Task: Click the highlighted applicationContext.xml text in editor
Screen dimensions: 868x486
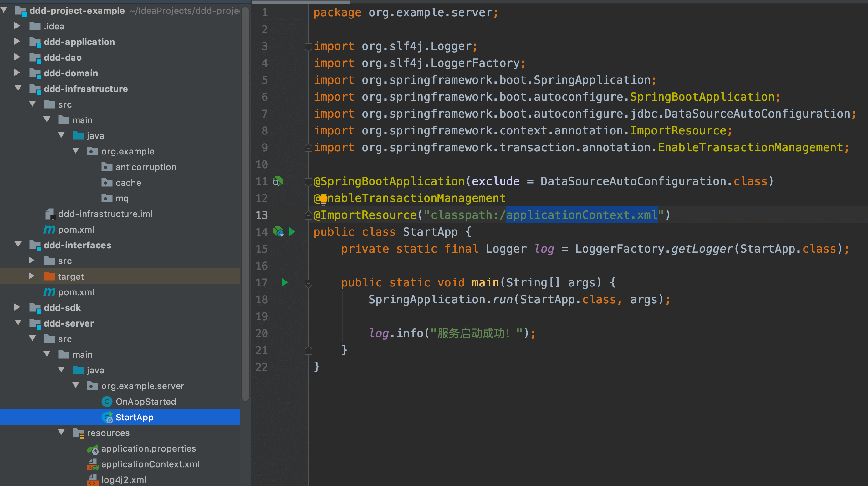Action: (x=582, y=215)
